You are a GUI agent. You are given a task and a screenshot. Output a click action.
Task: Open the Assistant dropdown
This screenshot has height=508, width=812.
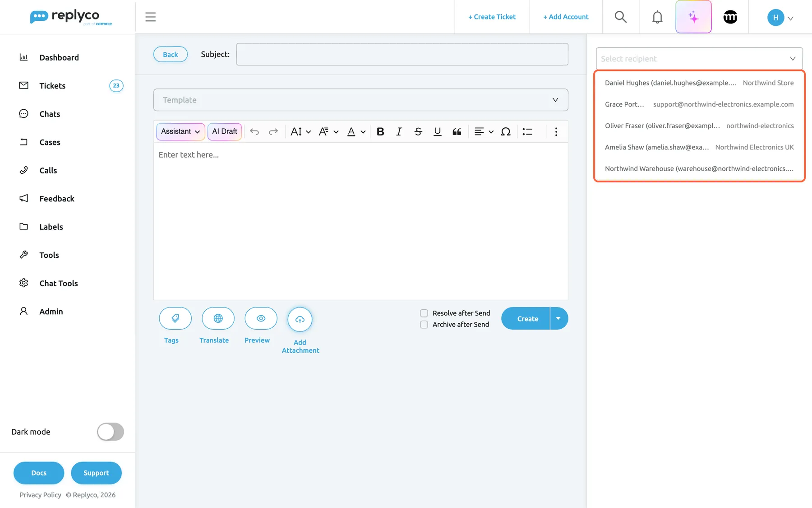(180, 131)
